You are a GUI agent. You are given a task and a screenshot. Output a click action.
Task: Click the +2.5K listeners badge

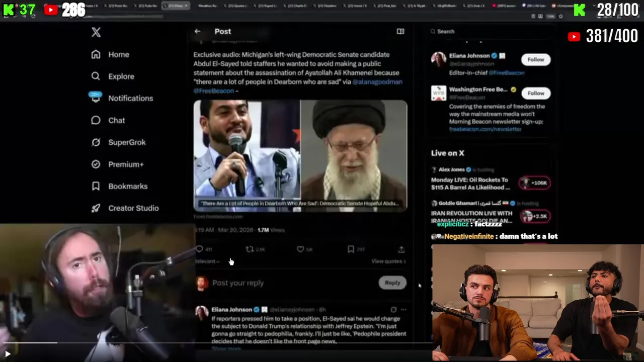click(535, 216)
